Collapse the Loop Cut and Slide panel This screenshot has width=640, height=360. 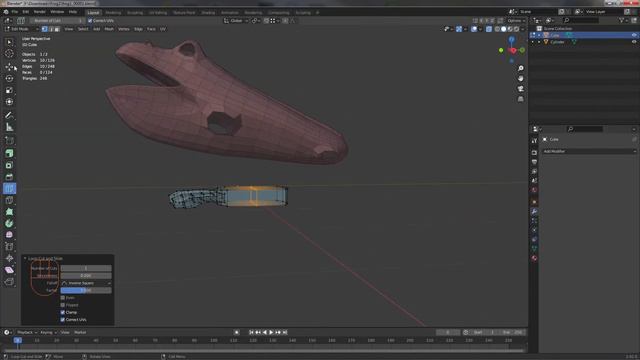click(25, 258)
